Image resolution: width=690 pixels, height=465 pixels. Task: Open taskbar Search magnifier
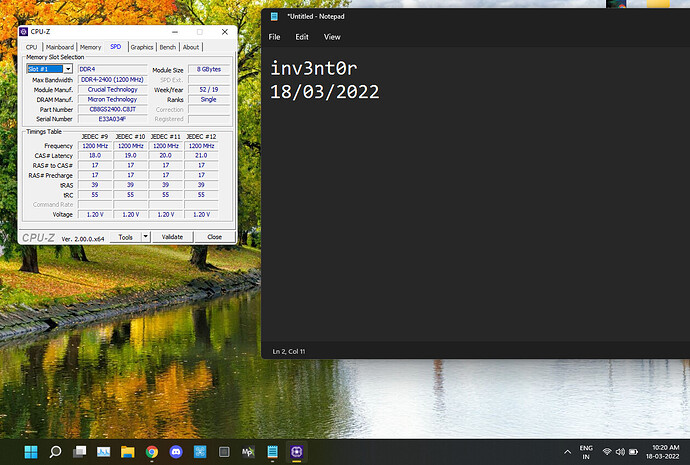55,452
